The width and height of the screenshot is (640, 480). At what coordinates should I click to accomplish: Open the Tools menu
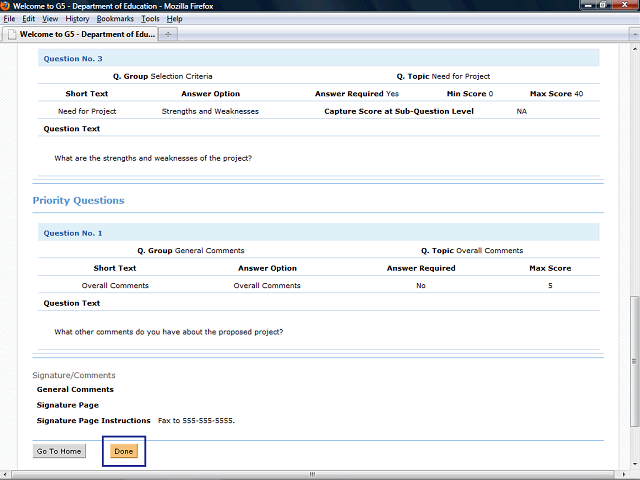(x=150, y=19)
